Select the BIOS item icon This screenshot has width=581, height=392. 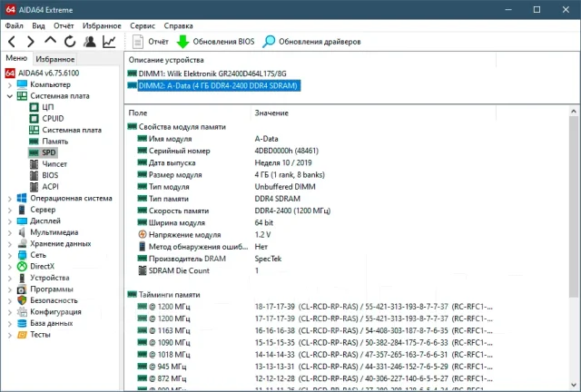34,175
